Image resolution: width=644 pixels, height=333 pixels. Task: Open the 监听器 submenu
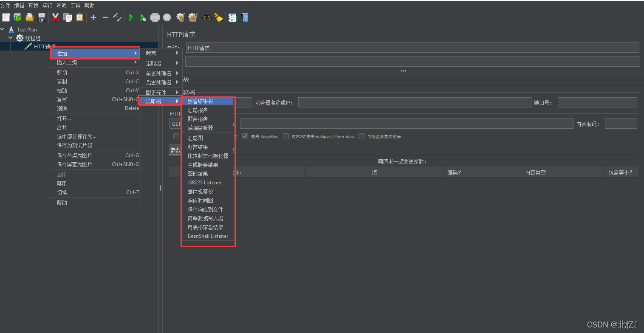coord(161,102)
